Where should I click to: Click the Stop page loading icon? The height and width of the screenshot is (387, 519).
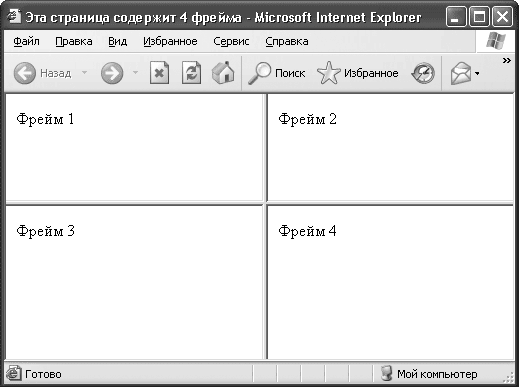[x=159, y=73]
